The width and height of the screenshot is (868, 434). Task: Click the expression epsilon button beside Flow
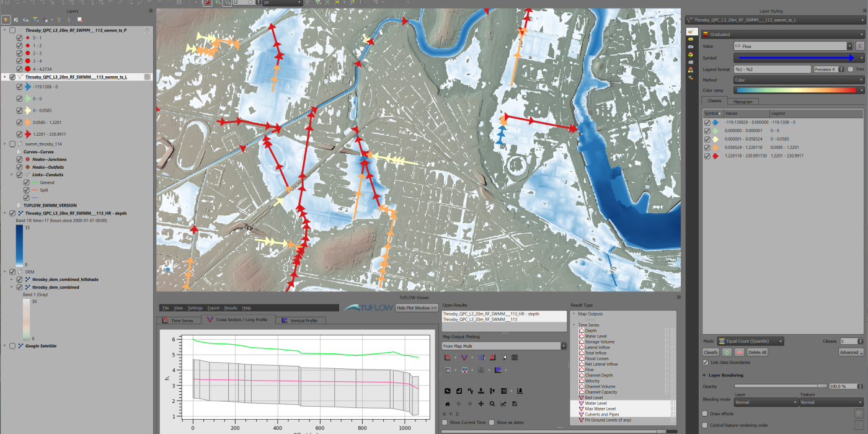click(860, 46)
